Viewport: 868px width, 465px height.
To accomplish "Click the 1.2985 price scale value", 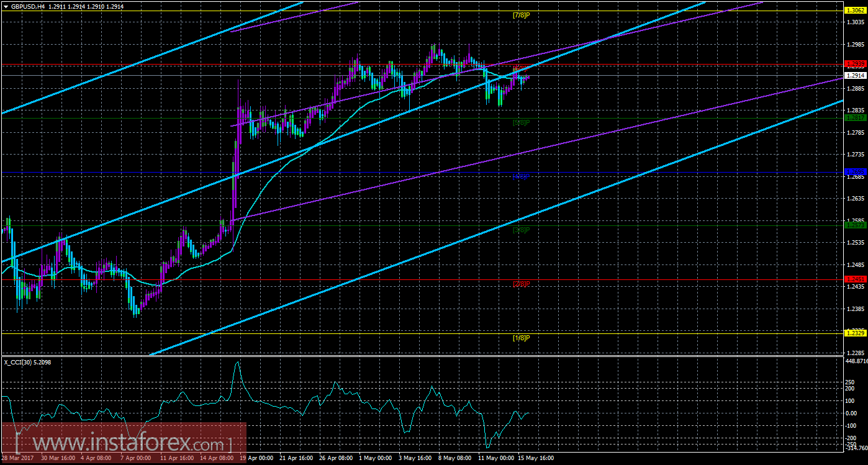I will [x=856, y=45].
